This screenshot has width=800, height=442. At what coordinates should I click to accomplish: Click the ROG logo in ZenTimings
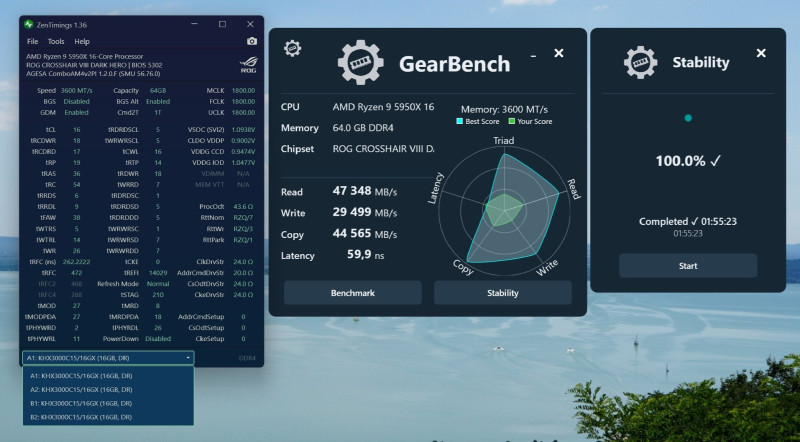[x=248, y=65]
